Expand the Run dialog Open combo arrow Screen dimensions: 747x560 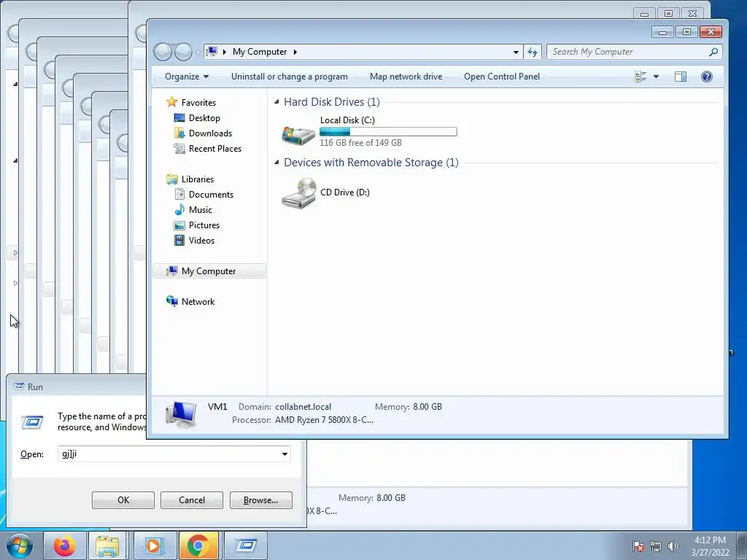285,454
